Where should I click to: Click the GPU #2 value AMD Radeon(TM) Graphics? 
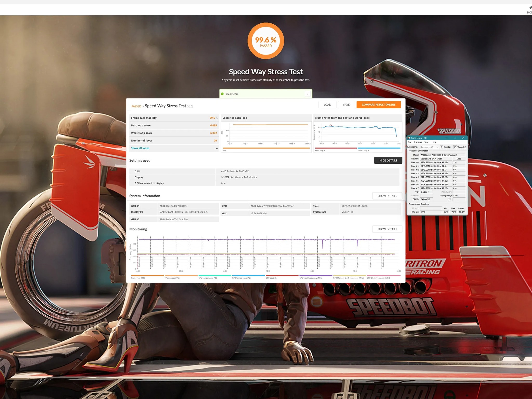pos(174,220)
